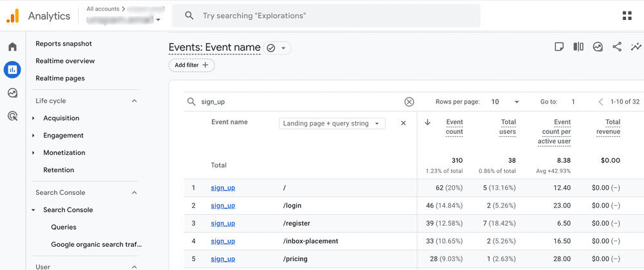Screen dimensions: 644x270
Task: Clear the sign_up search filter
Action: 409,102
